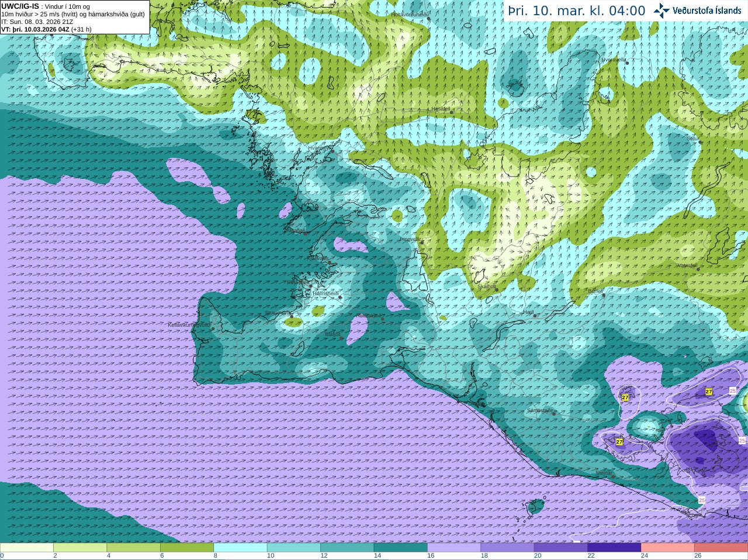Click the Kjalarnes station label

(x=317, y=258)
